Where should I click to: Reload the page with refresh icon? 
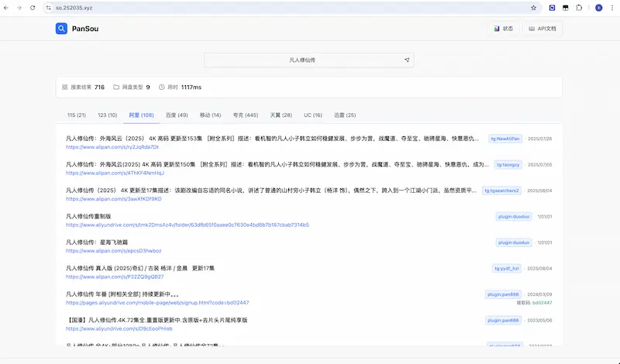click(33, 8)
